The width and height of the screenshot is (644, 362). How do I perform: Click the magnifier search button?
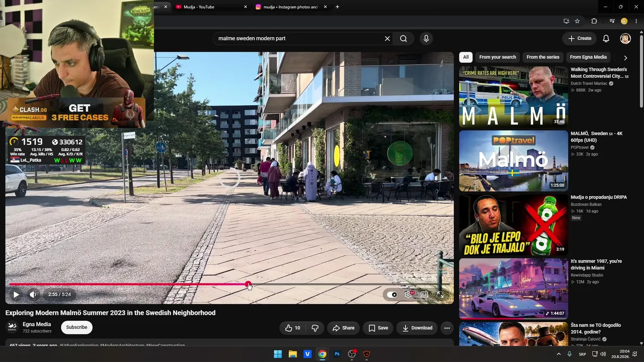coord(404,38)
